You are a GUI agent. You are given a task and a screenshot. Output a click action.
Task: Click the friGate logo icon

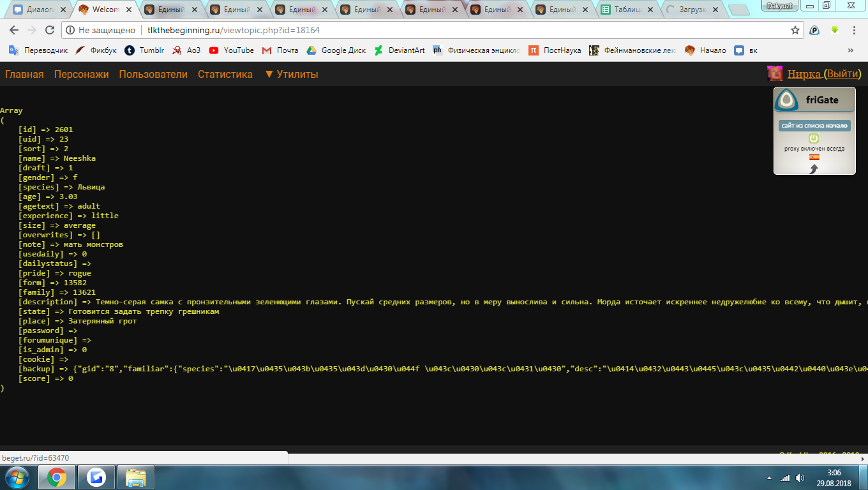tap(787, 100)
